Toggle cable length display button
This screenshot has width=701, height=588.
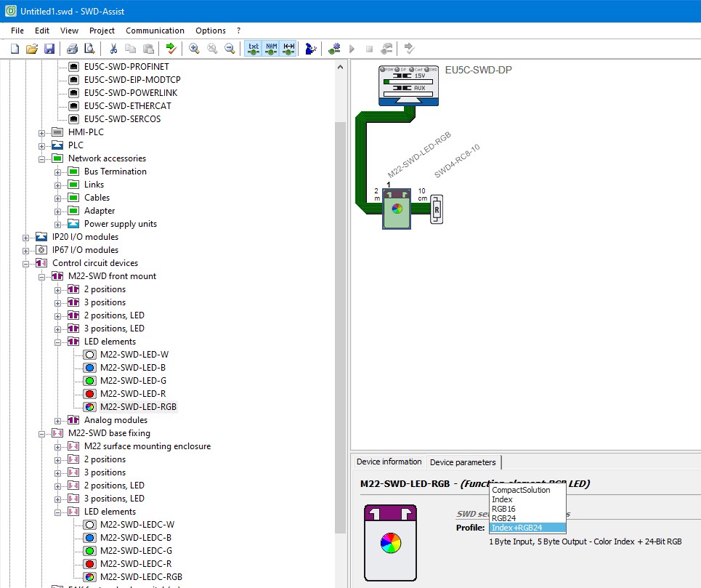point(289,48)
